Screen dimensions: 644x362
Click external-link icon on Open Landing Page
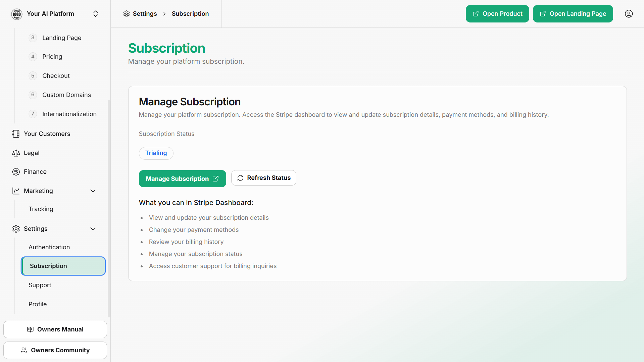click(543, 14)
